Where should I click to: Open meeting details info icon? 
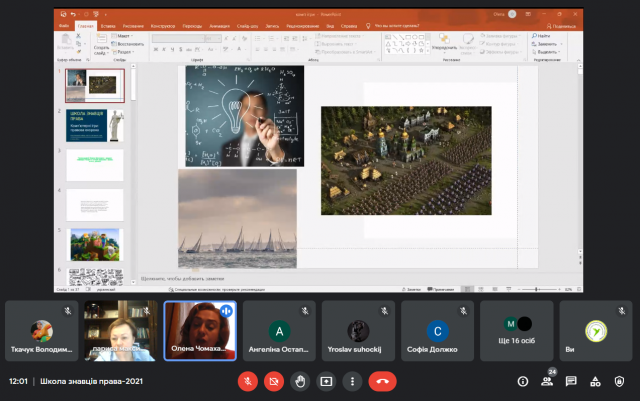click(x=523, y=381)
